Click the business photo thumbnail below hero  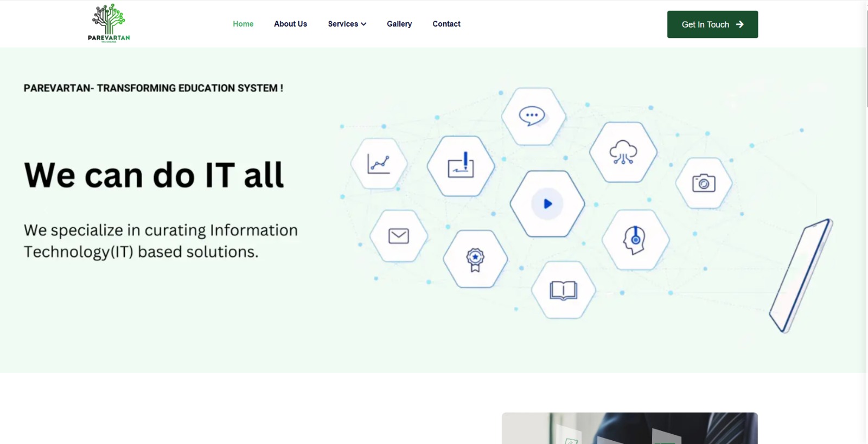[x=629, y=428]
